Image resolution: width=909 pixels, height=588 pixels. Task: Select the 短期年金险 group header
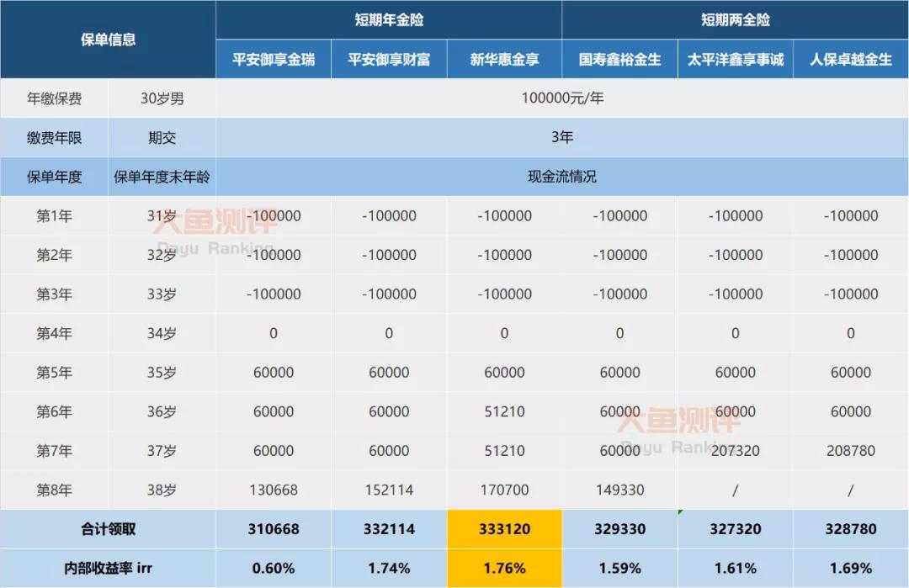pos(390,19)
